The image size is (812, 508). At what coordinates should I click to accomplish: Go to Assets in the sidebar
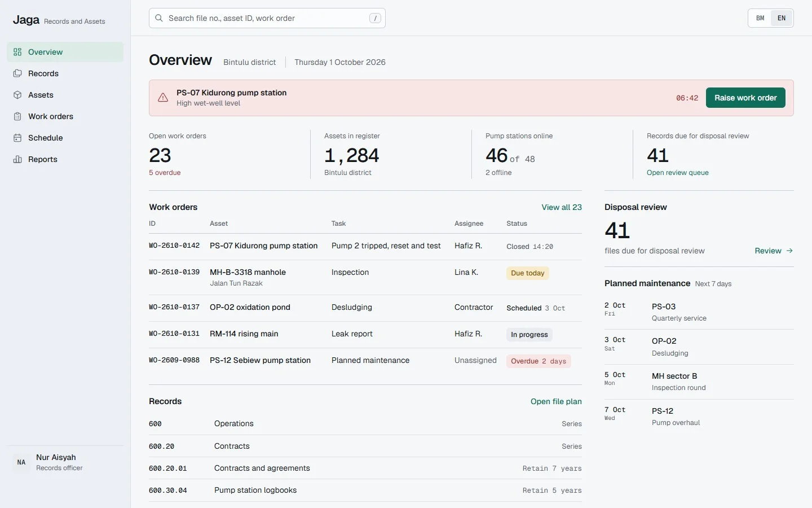click(x=65, y=95)
